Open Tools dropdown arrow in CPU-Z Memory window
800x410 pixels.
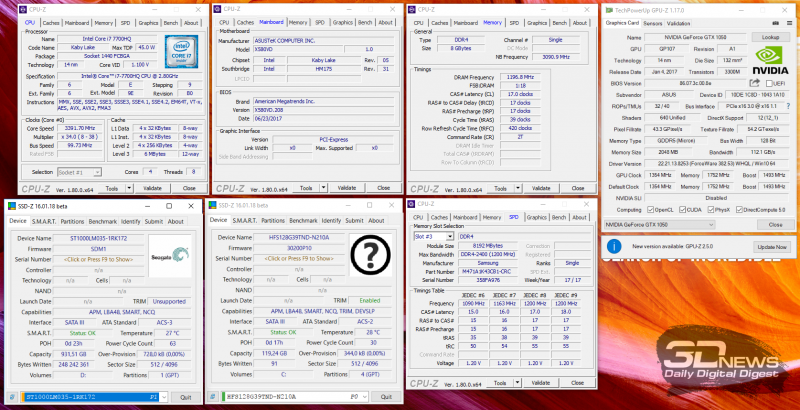point(518,188)
